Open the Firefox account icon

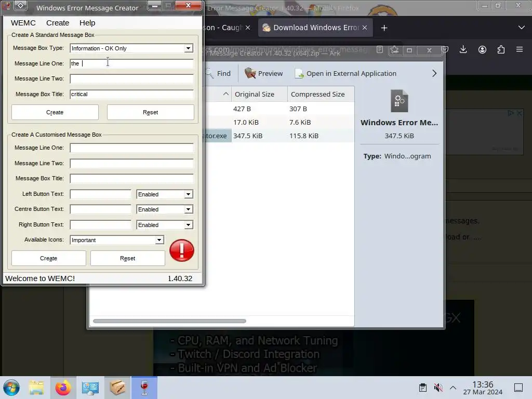[x=482, y=49]
